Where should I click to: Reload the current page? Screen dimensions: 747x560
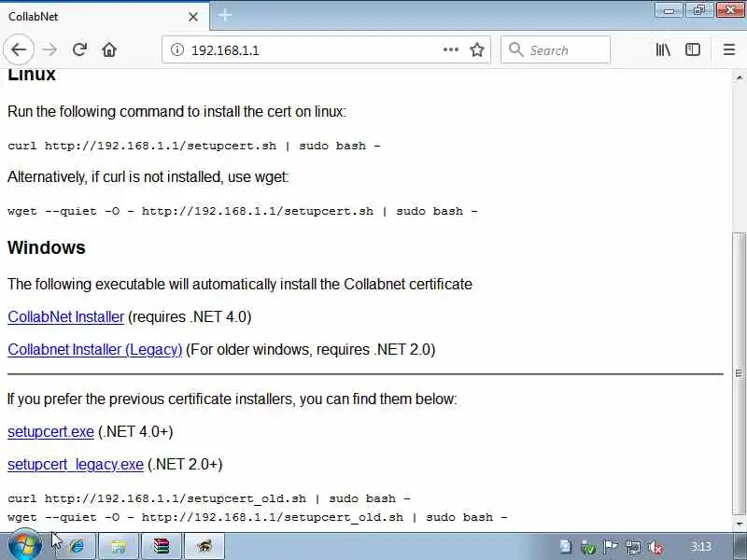(79, 49)
